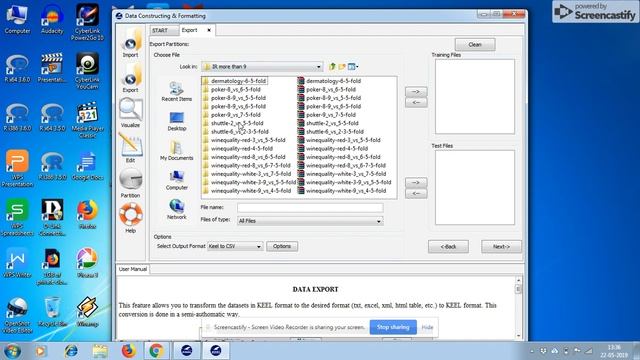Open the Edit notepad tool
Image resolution: width=640 pixels, height=360 pixels.
131,148
